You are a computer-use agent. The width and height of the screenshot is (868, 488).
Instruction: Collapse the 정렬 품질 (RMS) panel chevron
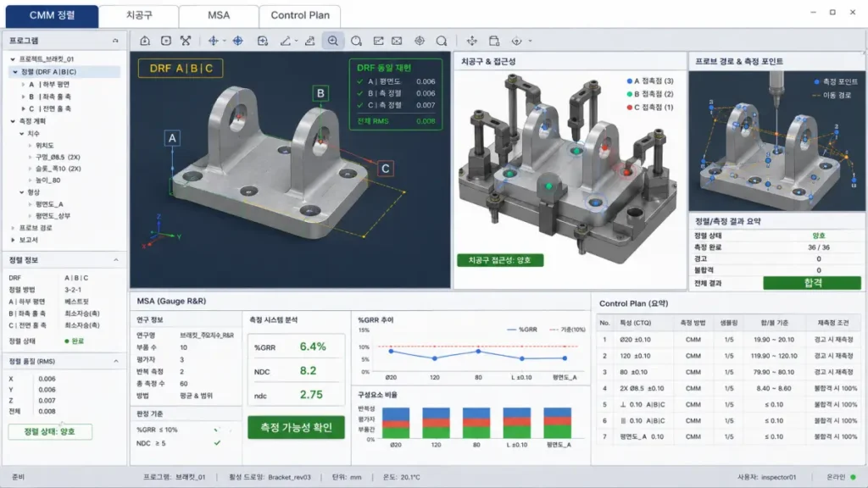tap(115, 361)
